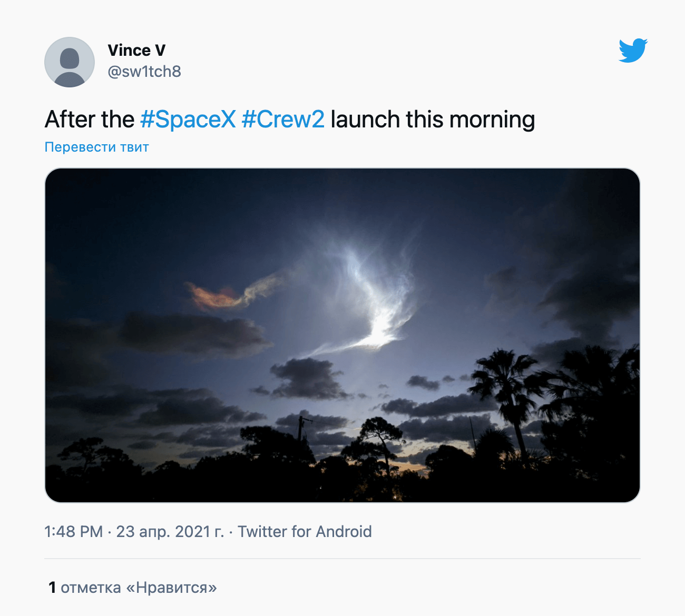685x616 pixels.
Task: Click the like count number 1
Action: pyautogui.click(x=52, y=588)
